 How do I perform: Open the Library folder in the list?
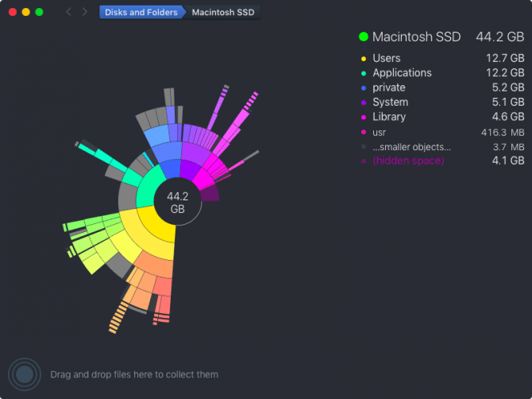(442, 117)
